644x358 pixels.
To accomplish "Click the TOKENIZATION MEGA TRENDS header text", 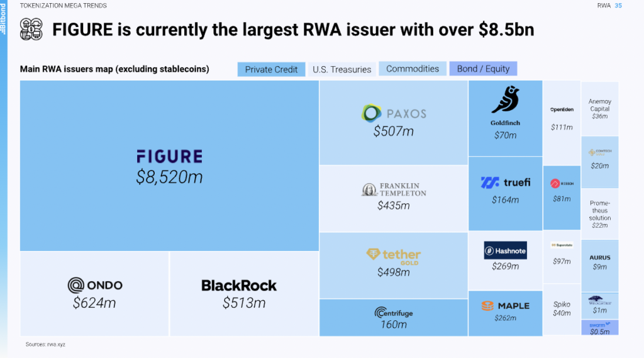I will coord(64,6).
